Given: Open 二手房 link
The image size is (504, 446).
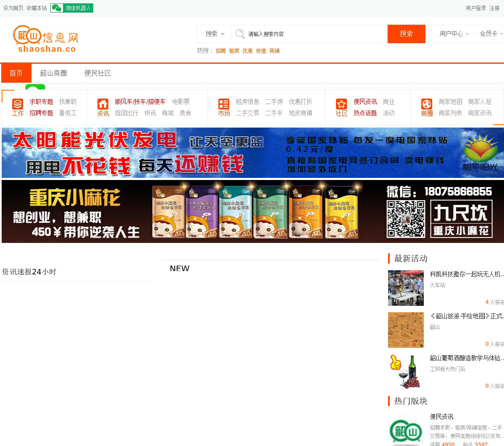Looking at the screenshot, I should [274, 102].
